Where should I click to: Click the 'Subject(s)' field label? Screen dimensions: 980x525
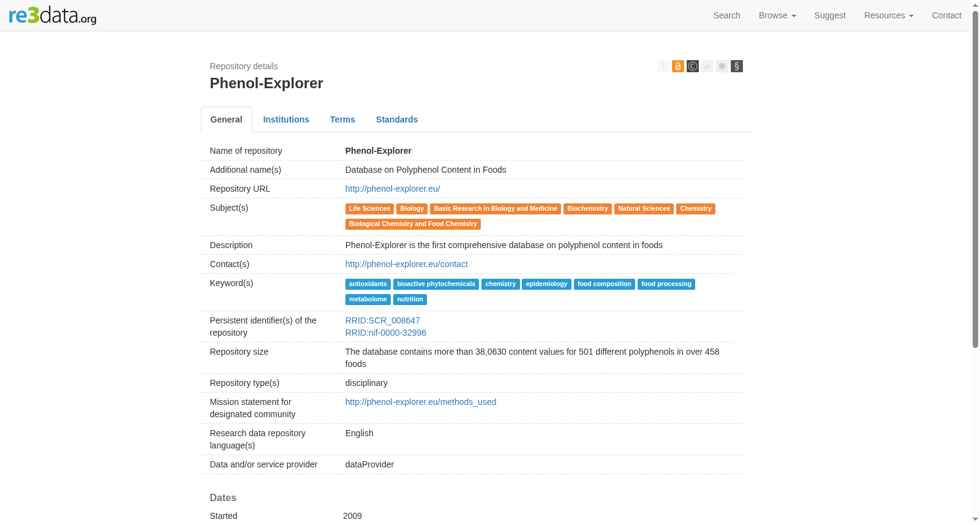click(x=229, y=208)
